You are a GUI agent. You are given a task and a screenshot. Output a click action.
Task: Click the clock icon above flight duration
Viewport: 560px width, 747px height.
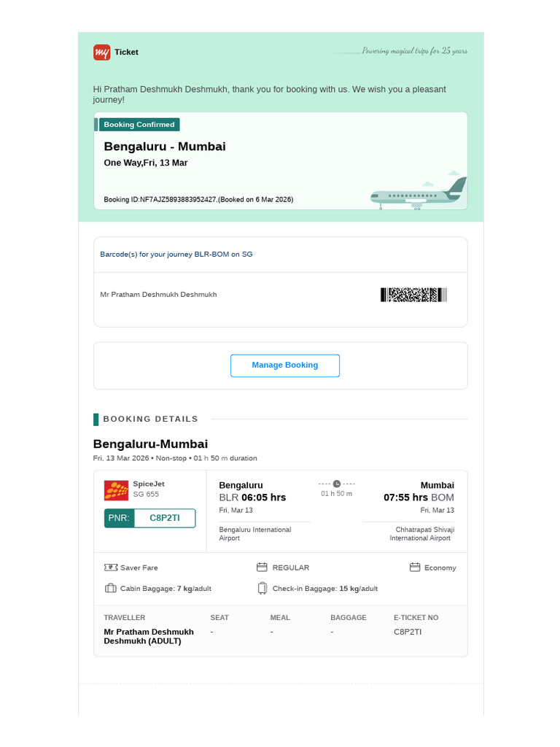[x=337, y=484]
